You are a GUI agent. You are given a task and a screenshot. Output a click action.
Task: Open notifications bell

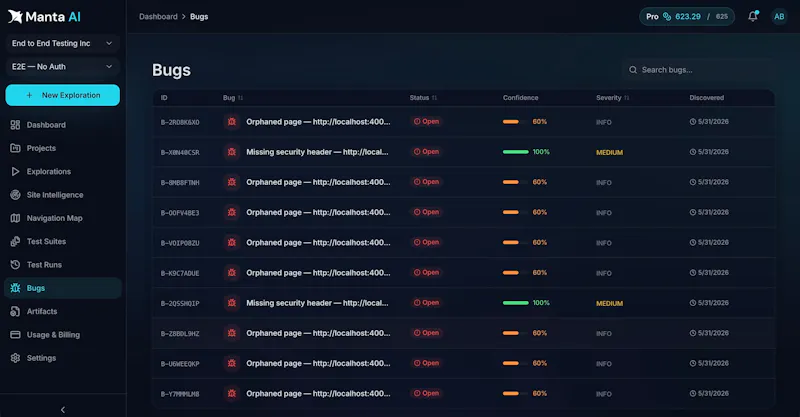753,16
